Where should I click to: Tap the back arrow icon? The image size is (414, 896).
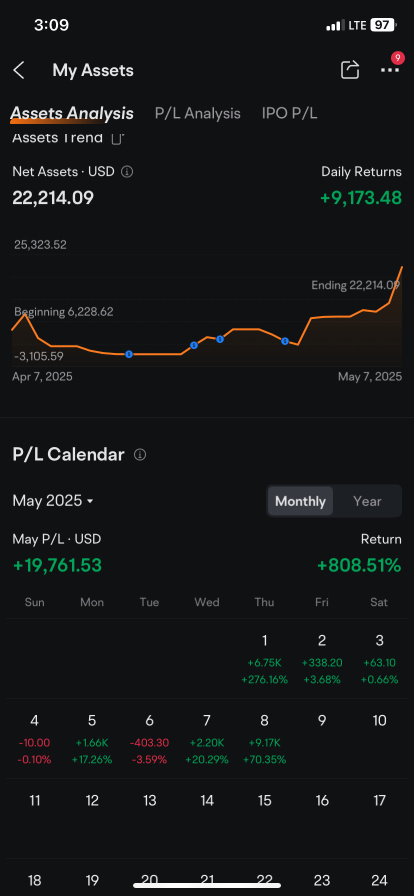[x=19, y=71]
